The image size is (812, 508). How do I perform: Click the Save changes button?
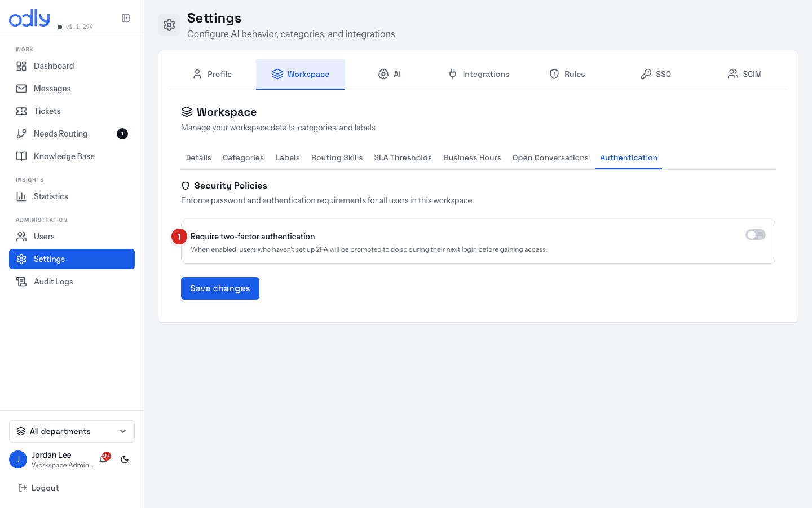click(x=220, y=288)
